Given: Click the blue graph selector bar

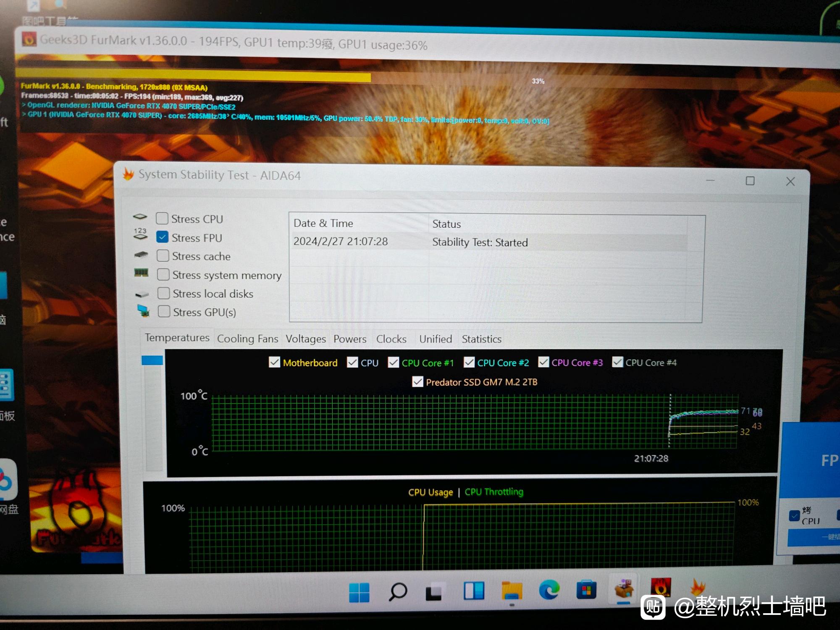Looking at the screenshot, I should coord(152,360).
